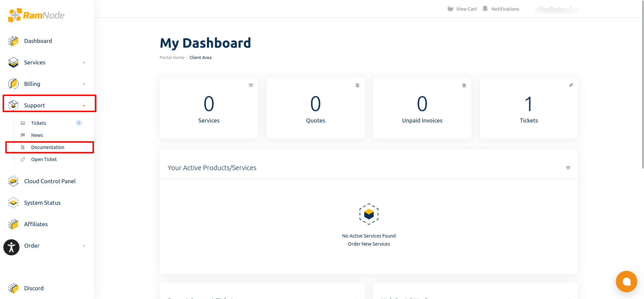Click the View Cart basket icon

(450, 9)
